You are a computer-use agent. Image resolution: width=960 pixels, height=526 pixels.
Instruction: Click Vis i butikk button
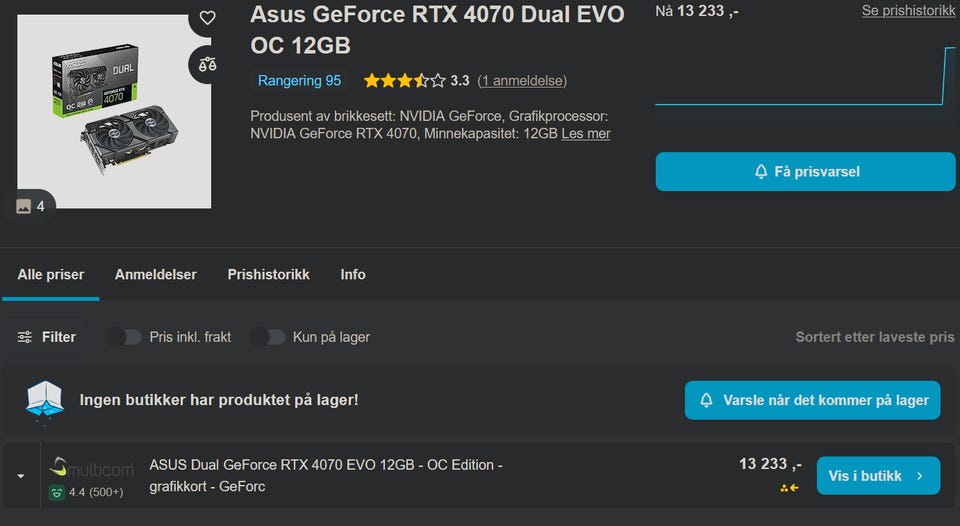878,476
